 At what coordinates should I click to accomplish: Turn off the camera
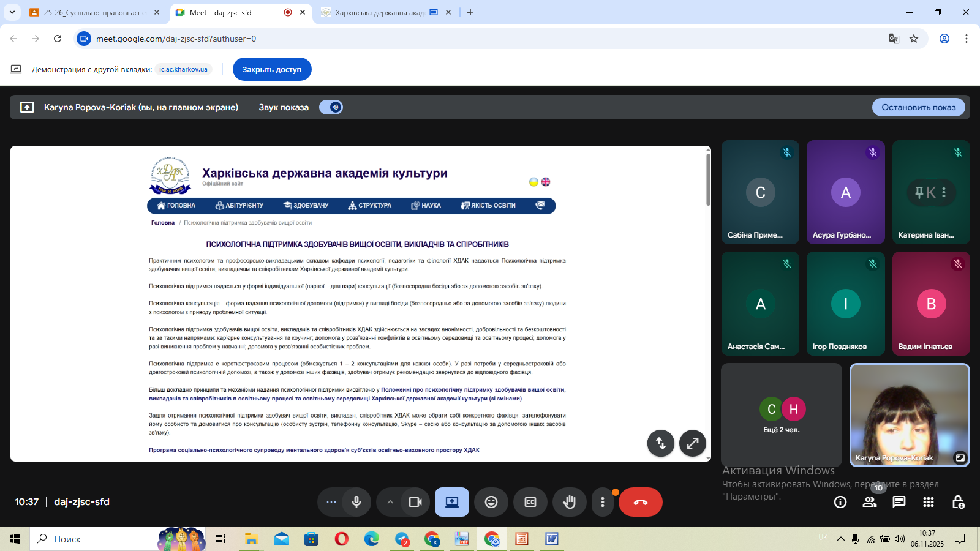(x=415, y=502)
